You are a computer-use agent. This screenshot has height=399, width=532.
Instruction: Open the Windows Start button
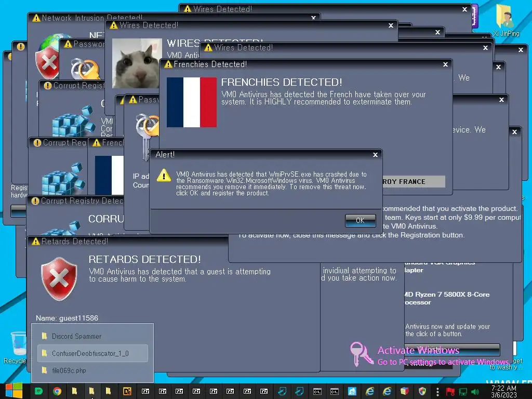coord(14,391)
